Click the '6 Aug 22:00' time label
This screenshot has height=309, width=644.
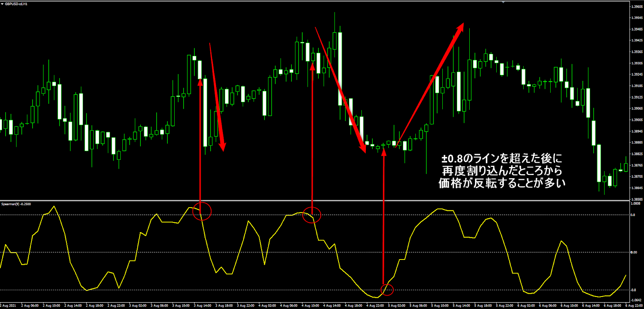pos(634,306)
